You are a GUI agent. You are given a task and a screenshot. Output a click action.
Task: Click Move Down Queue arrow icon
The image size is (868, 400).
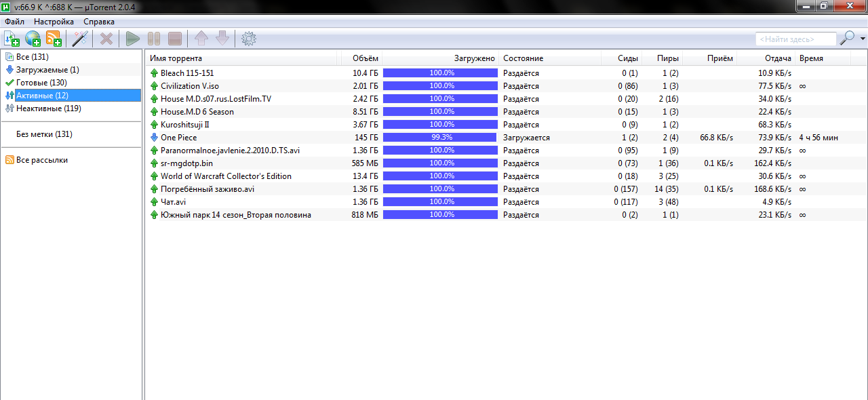coord(222,39)
